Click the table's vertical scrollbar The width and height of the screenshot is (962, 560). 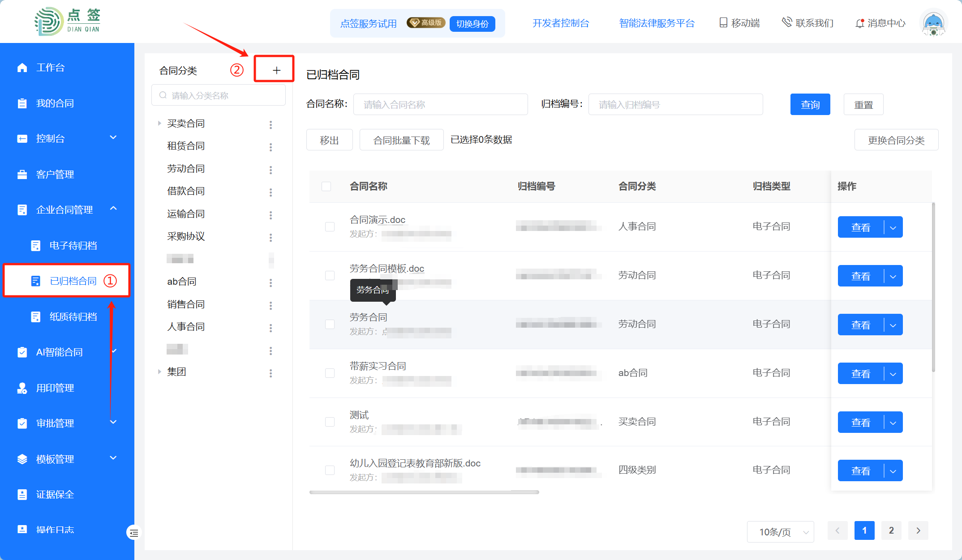933,287
